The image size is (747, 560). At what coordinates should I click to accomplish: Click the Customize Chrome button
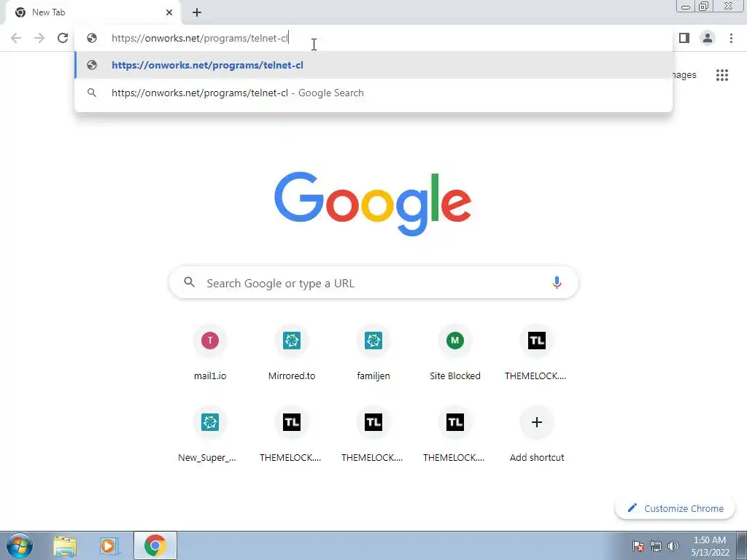pos(675,508)
